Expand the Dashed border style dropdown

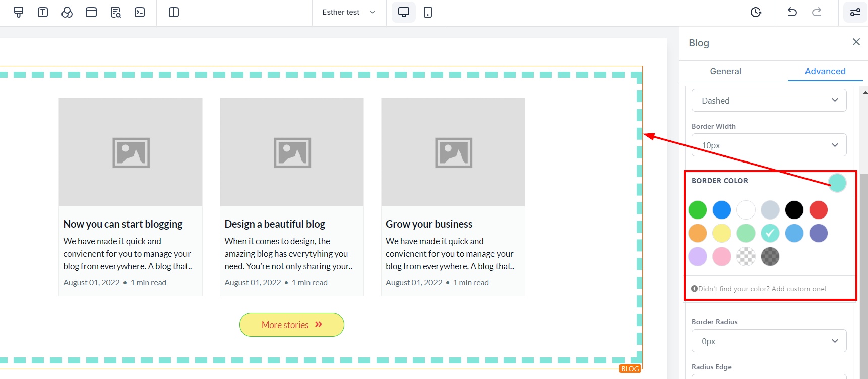[769, 100]
